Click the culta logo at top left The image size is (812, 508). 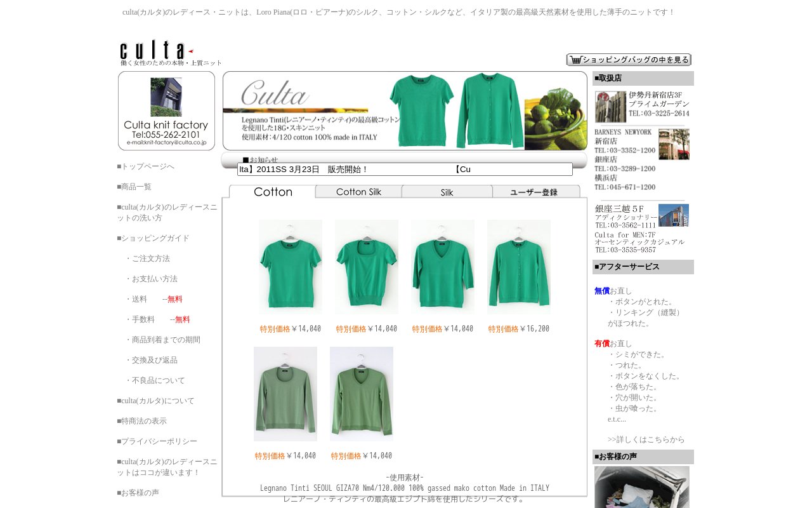171,53
